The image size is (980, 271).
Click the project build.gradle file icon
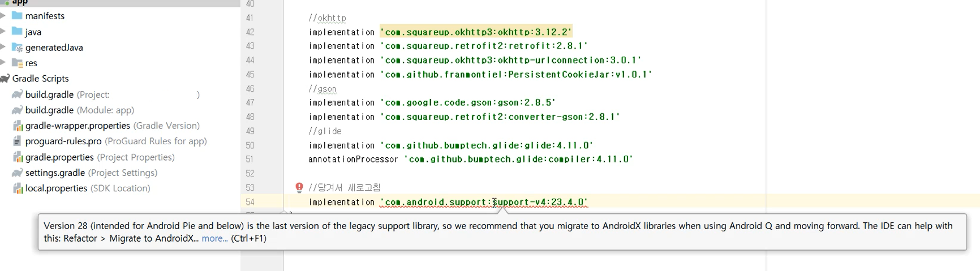(x=17, y=94)
